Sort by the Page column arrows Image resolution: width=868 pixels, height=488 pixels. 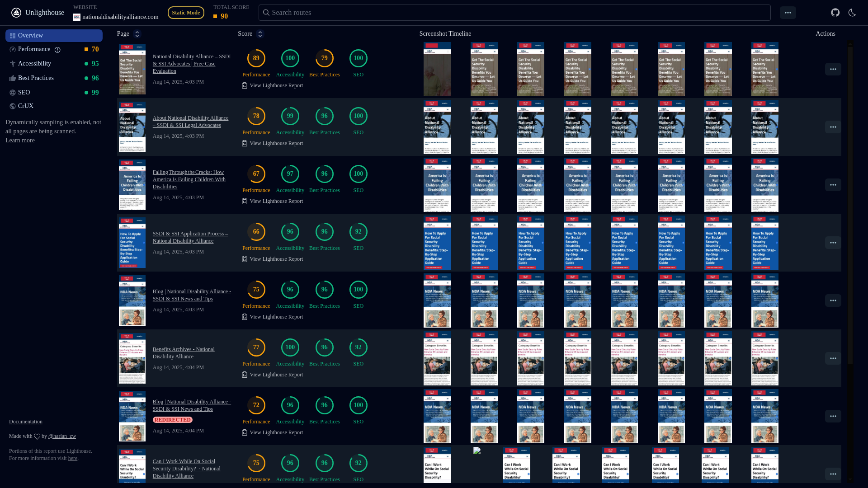click(x=137, y=34)
